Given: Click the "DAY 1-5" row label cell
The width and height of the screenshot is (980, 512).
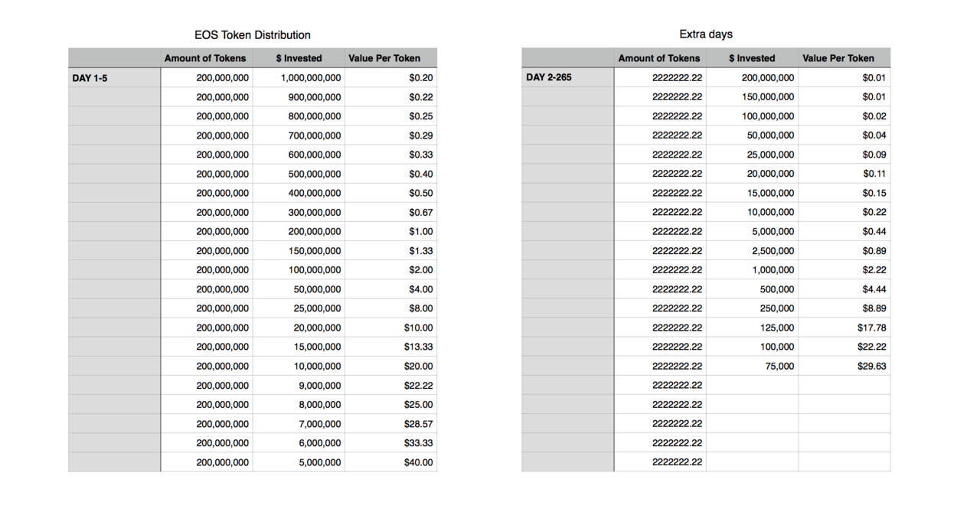Looking at the screenshot, I should tap(115, 77).
